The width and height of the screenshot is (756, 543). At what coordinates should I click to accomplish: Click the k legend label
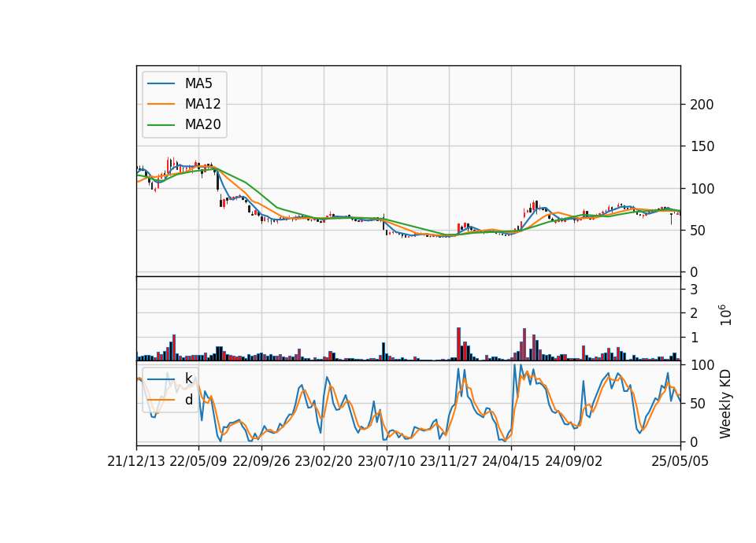click(188, 379)
